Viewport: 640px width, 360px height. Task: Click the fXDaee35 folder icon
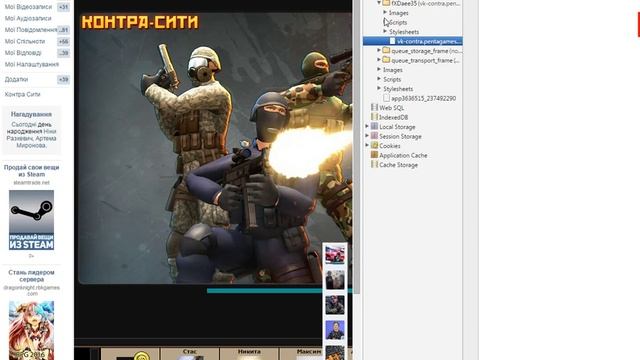pos(386,3)
